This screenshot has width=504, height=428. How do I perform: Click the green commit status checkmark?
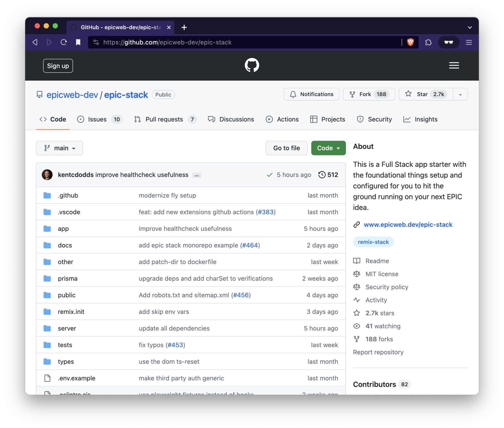pos(270,175)
